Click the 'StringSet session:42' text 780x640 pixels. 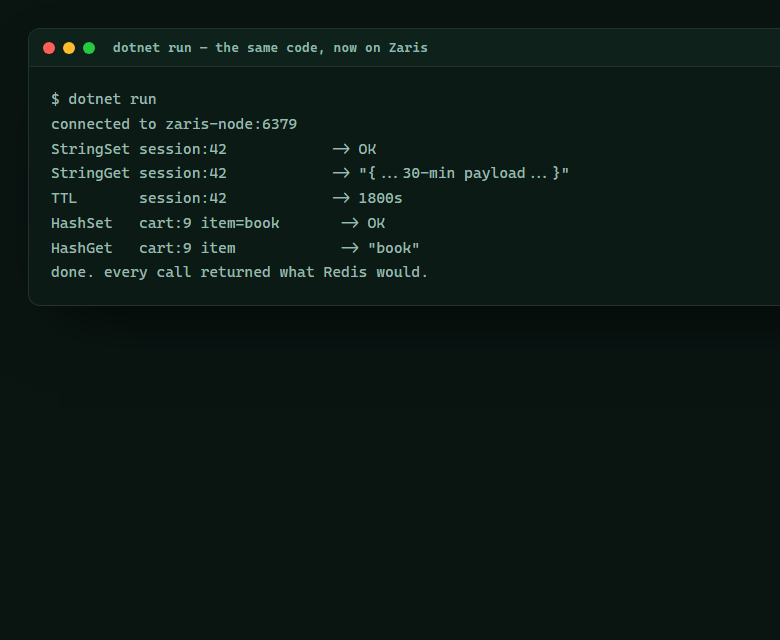tap(139, 149)
